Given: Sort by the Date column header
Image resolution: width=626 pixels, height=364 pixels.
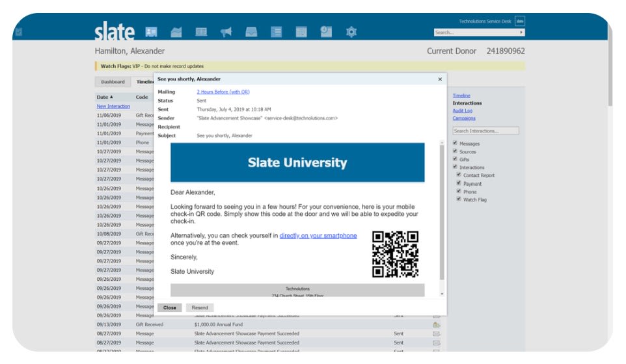Looking at the screenshot, I should click(x=105, y=97).
